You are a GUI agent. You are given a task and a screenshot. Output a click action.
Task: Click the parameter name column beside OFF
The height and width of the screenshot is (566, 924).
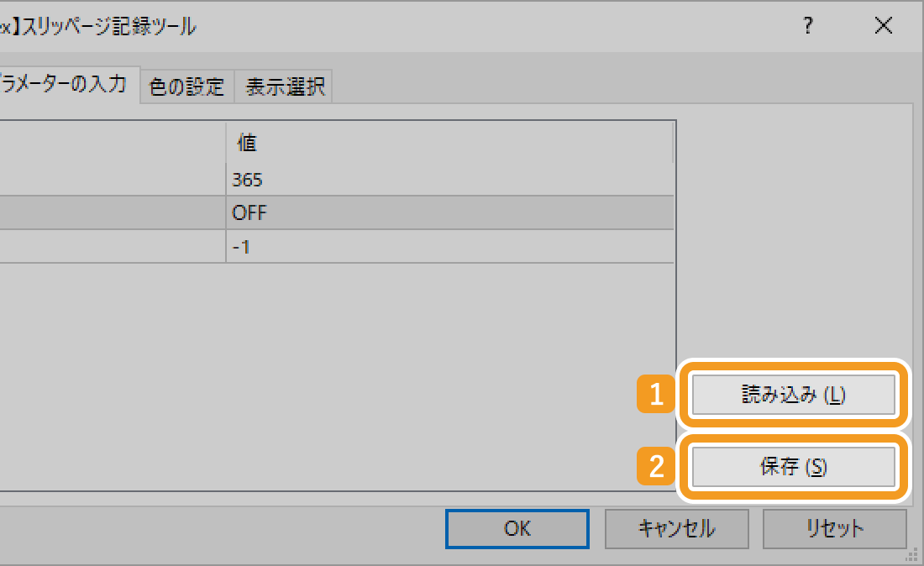(x=109, y=212)
